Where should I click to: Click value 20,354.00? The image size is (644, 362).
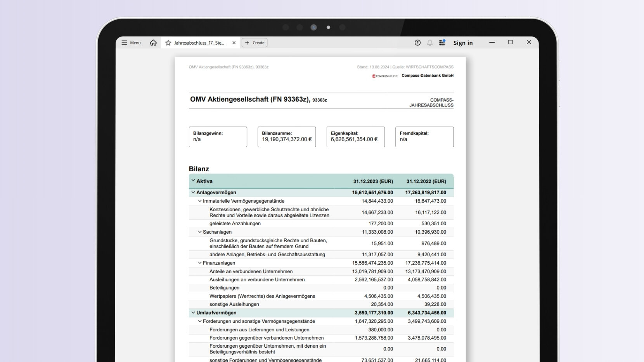click(x=382, y=305)
